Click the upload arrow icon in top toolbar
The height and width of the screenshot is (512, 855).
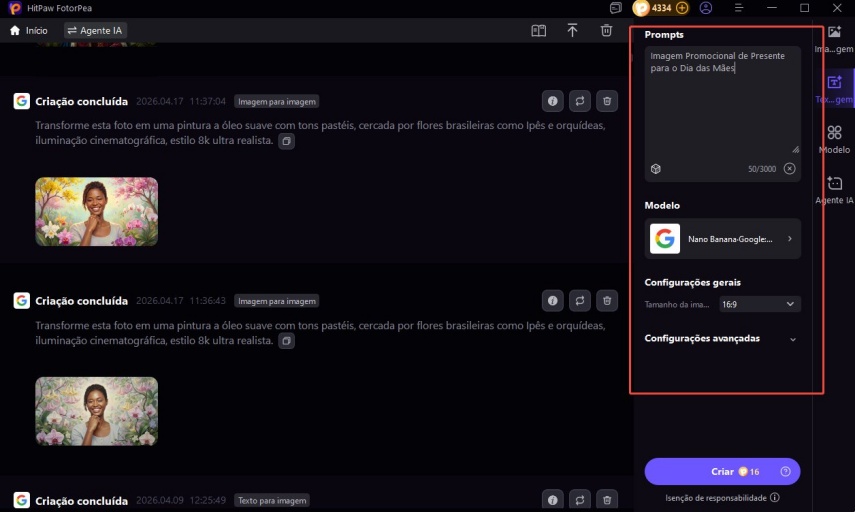tap(572, 31)
